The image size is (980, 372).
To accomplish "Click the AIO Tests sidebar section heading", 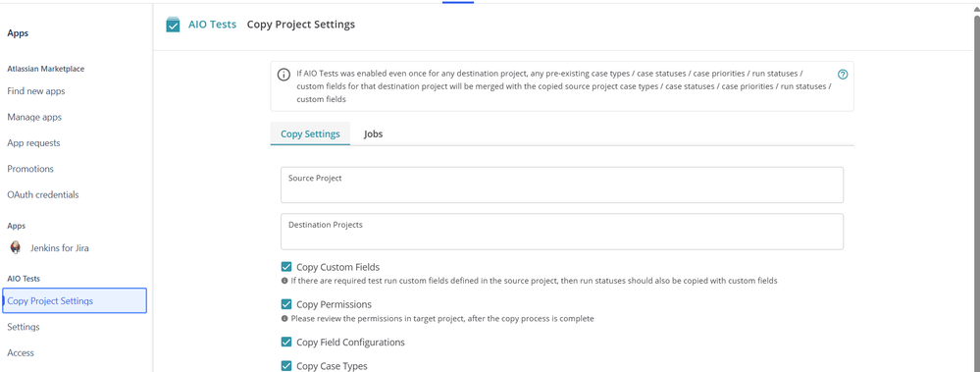I will click(x=24, y=278).
